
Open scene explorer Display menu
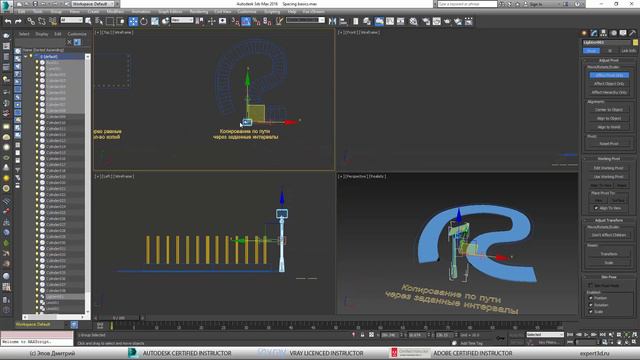point(41,34)
